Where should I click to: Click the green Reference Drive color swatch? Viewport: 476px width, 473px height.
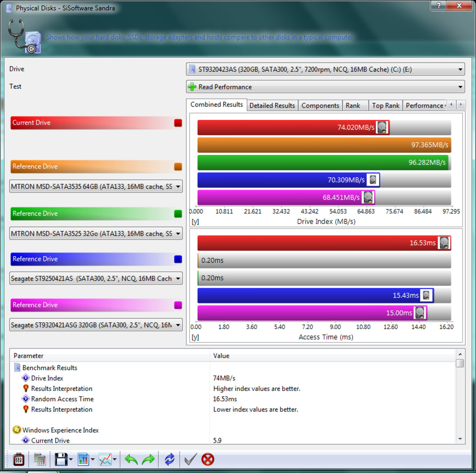click(x=178, y=214)
